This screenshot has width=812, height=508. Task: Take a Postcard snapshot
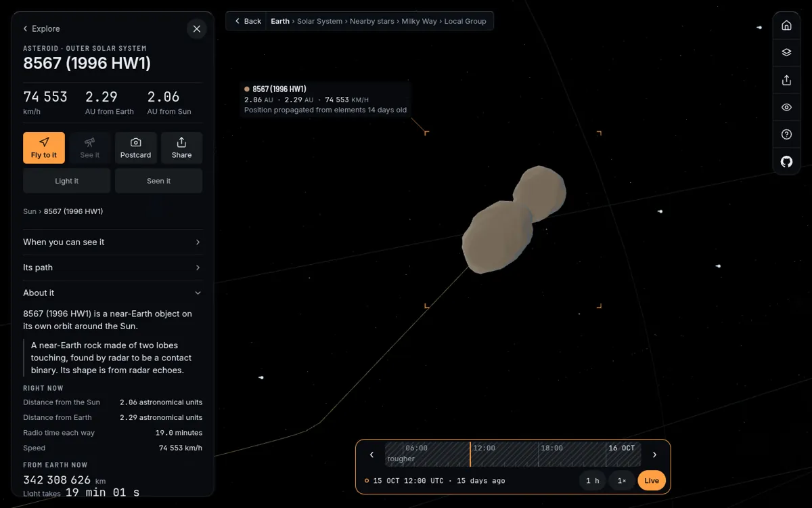135,148
